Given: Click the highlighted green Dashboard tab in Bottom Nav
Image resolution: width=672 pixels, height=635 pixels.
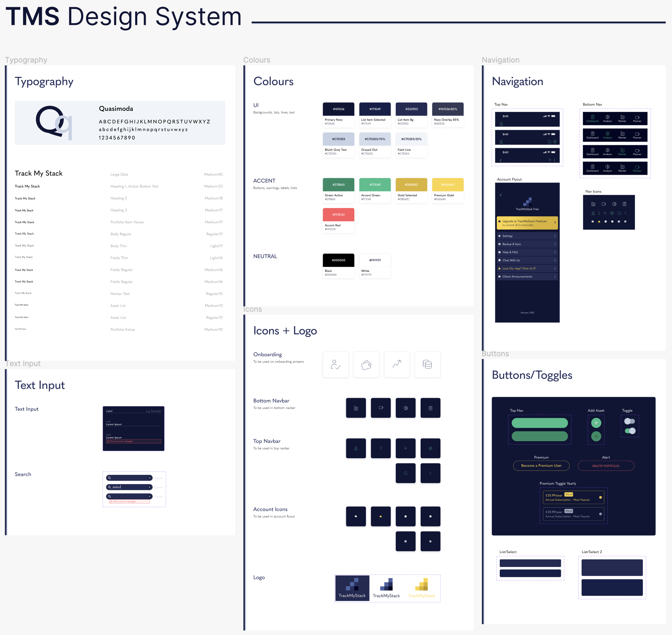Looking at the screenshot, I should [x=593, y=119].
